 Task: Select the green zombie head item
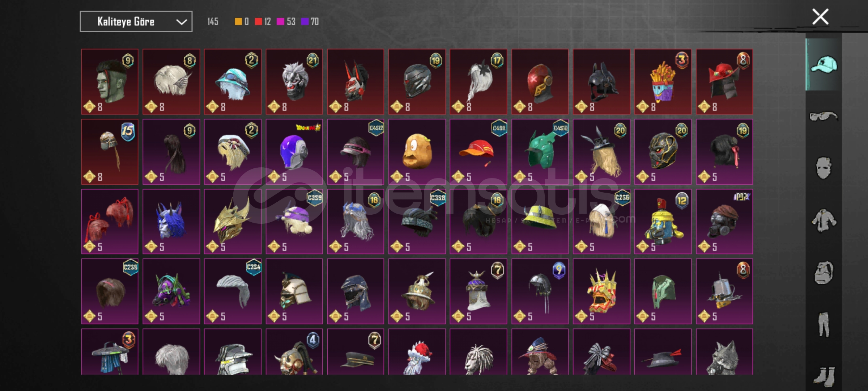pyautogui.click(x=110, y=82)
